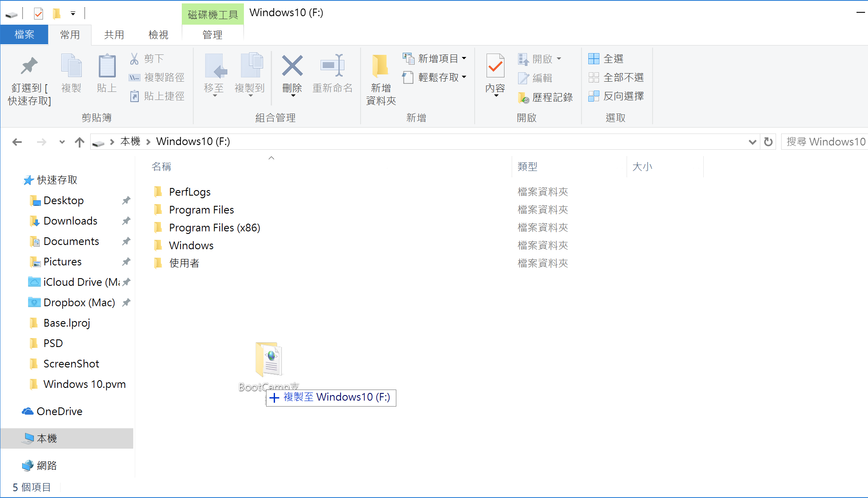Sort by the Name (名稱) column
Image resolution: width=868 pixels, height=498 pixels.
pyautogui.click(x=161, y=167)
